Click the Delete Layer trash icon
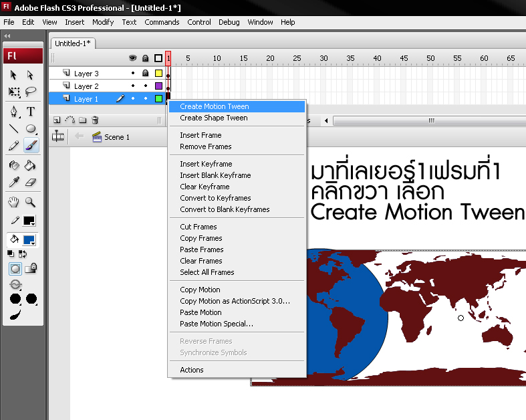526x420 pixels. click(x=96, y=120)
